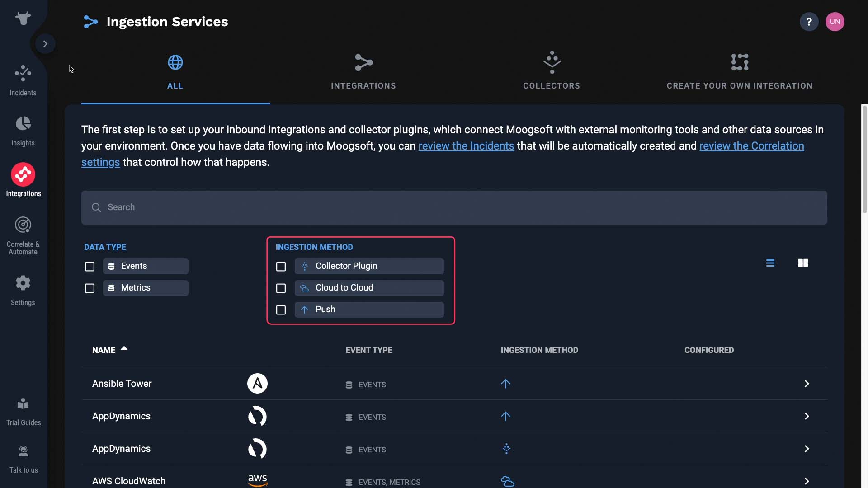
Task: Click cloud-to-cloud icon in AWS CloudWatch row
Action: point(507,481)
